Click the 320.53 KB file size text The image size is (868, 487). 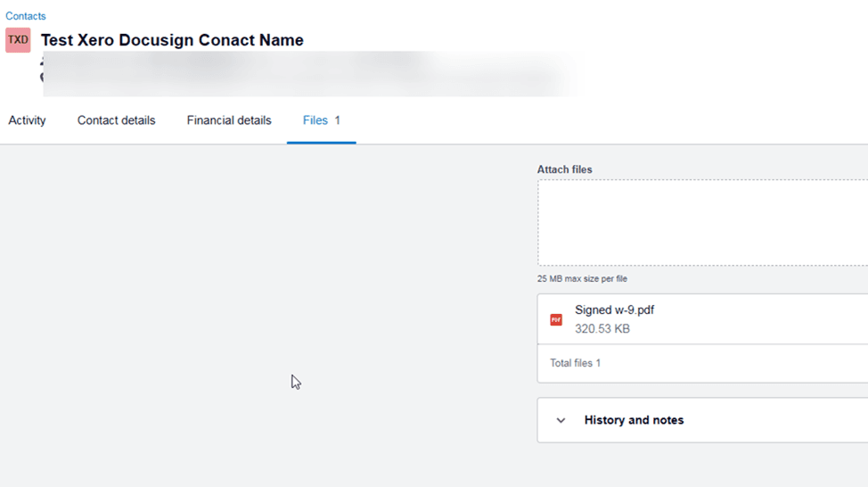tap(602, 329)
